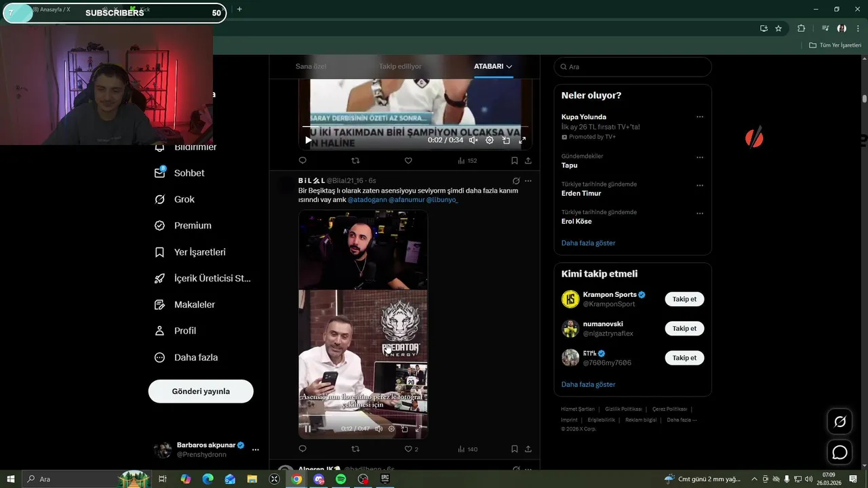This screenshot has width=868, height=488.
Task: Show more suggestions under Kimi takip etmeli
Action: (x=588, y=384)
